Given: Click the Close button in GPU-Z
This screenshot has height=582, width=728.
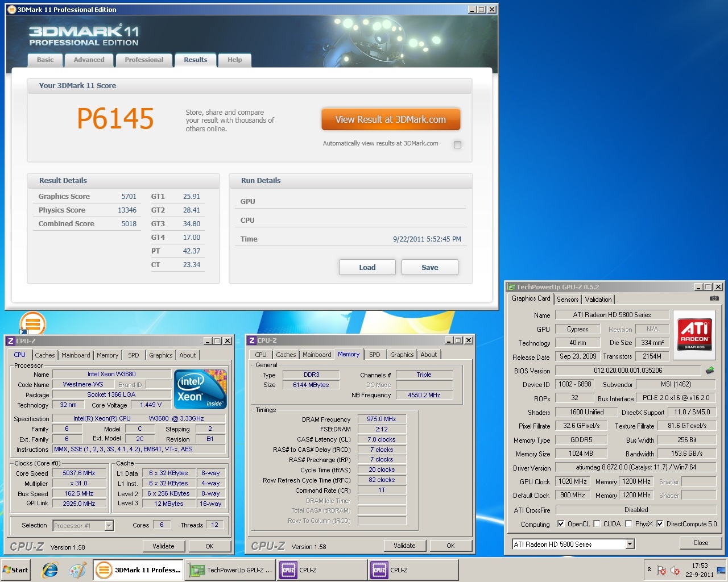Looking at the screenshot, I should click(701, 543).
